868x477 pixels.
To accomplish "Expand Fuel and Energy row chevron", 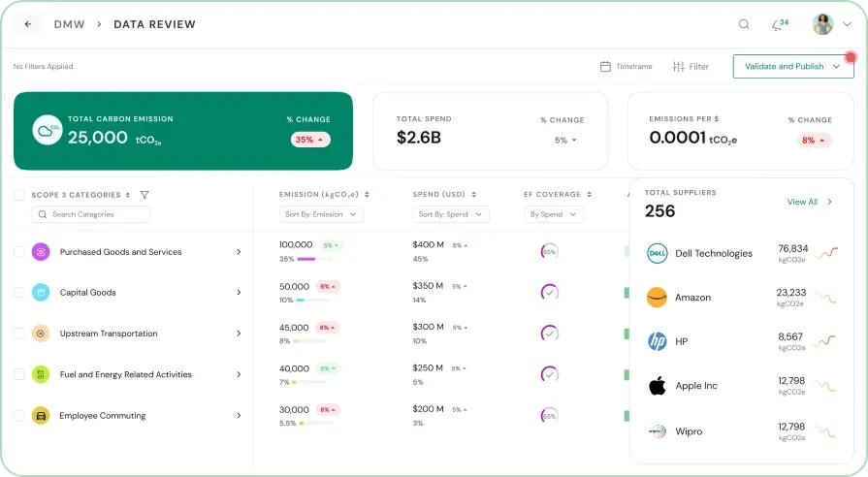I will [239, 374].
